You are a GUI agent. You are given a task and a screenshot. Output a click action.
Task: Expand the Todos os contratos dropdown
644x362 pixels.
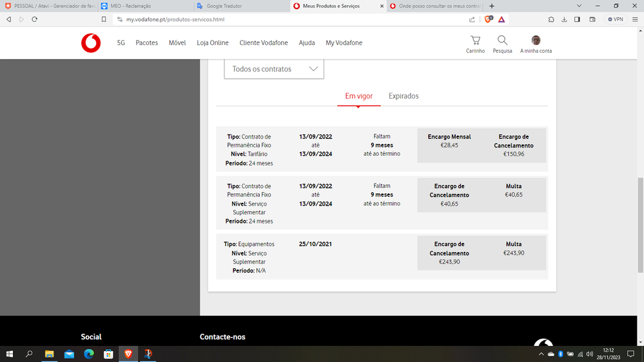coord(274,69)
